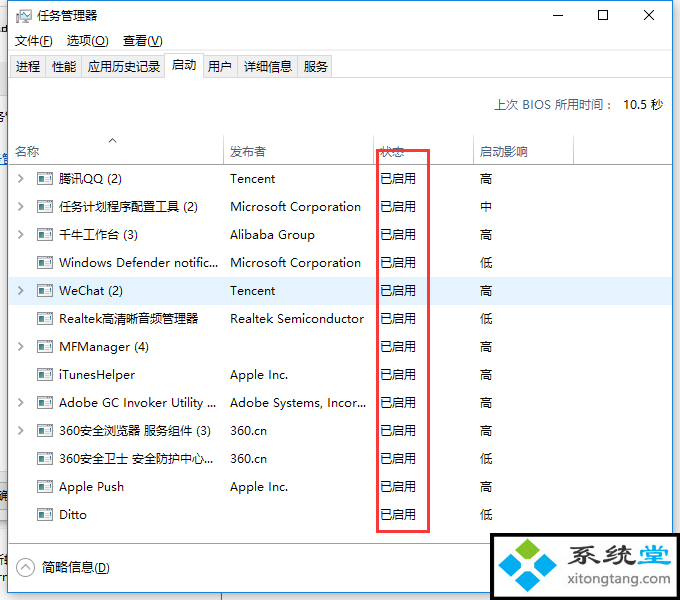Click the 中 impact value of 任务计划程序配置工具
The image size is (680, 600).
(486, 207)
